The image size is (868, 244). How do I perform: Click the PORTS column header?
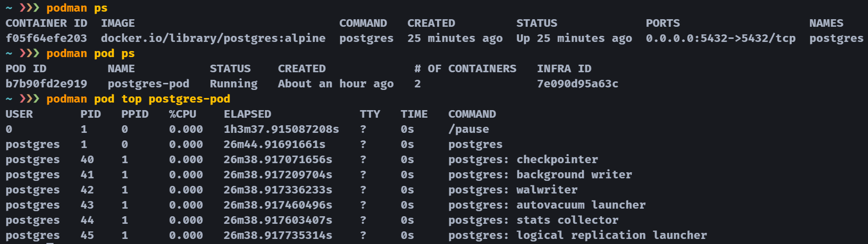[663, 23]
